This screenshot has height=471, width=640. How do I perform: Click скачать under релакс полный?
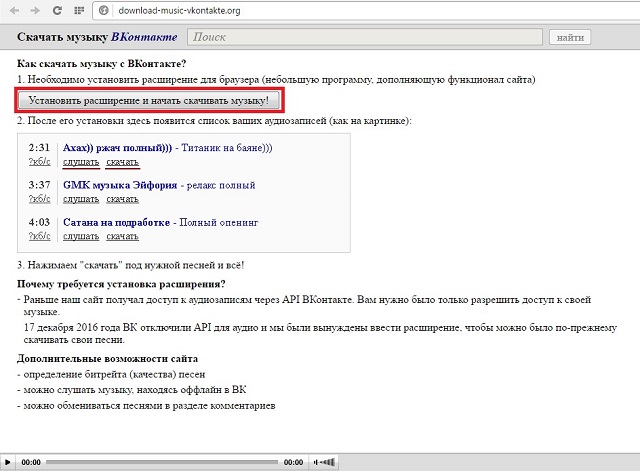(x=122, y=199)
